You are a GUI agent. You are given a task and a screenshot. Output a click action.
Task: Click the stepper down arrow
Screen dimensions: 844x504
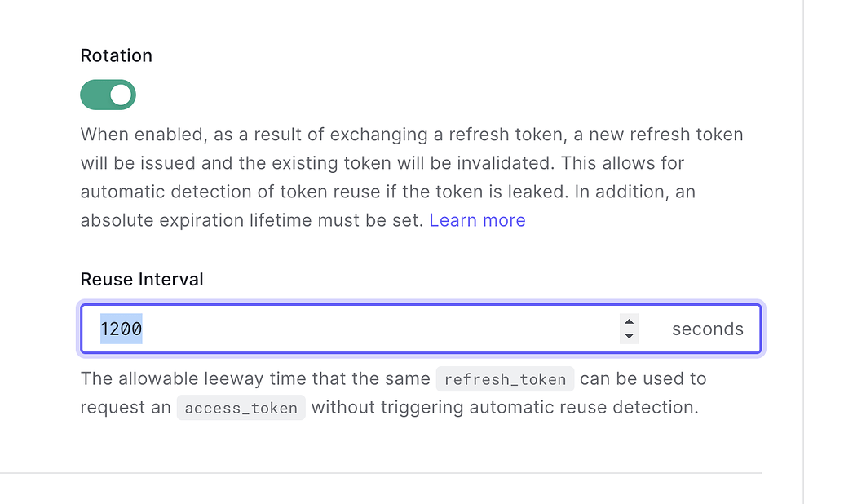click(x=629, y=334)
